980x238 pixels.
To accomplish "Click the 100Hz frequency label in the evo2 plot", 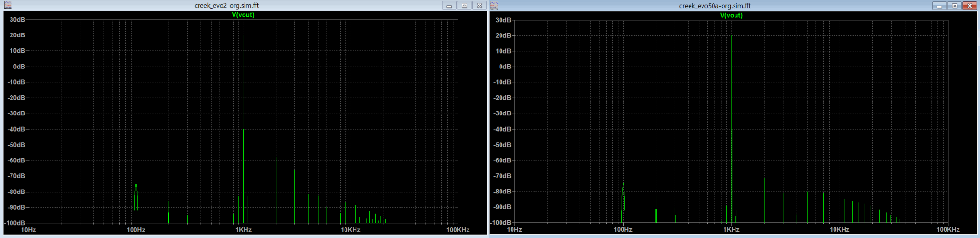I will (x=136, y=230).
